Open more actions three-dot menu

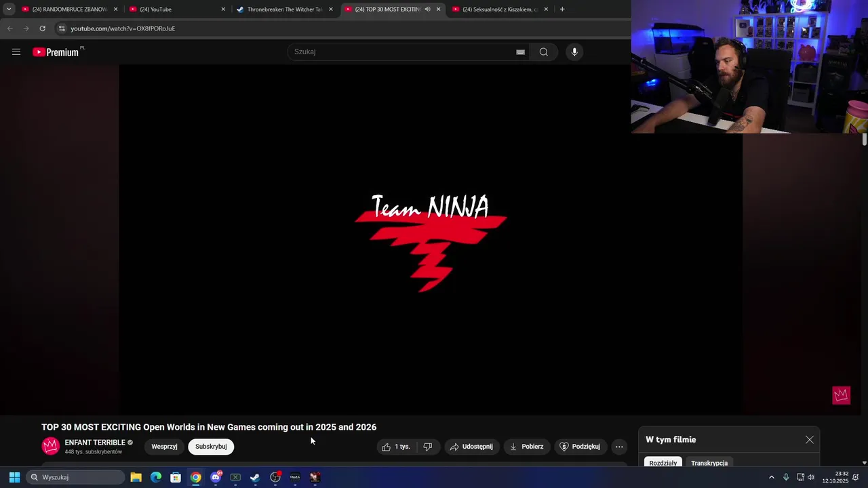(x=619, y=447)
